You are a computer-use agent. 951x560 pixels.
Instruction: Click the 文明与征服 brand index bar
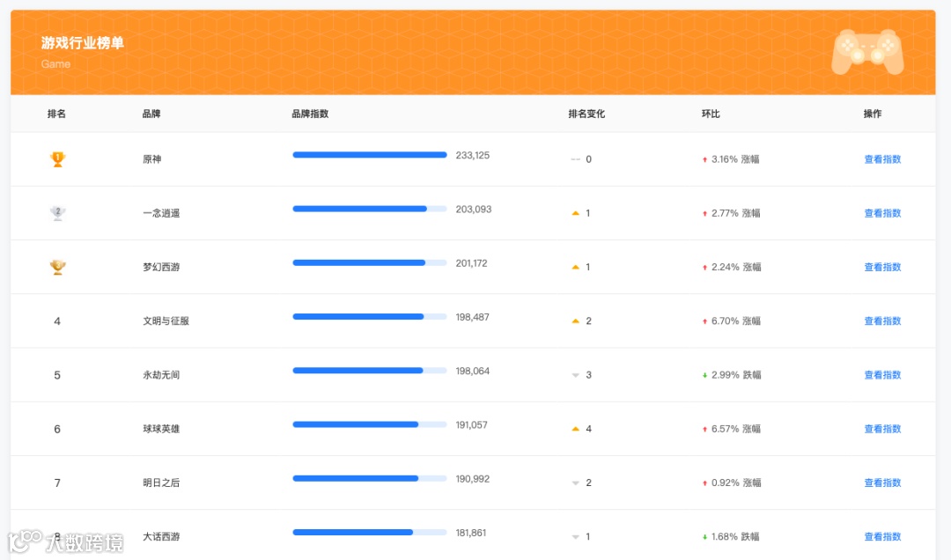pos(370,317)
